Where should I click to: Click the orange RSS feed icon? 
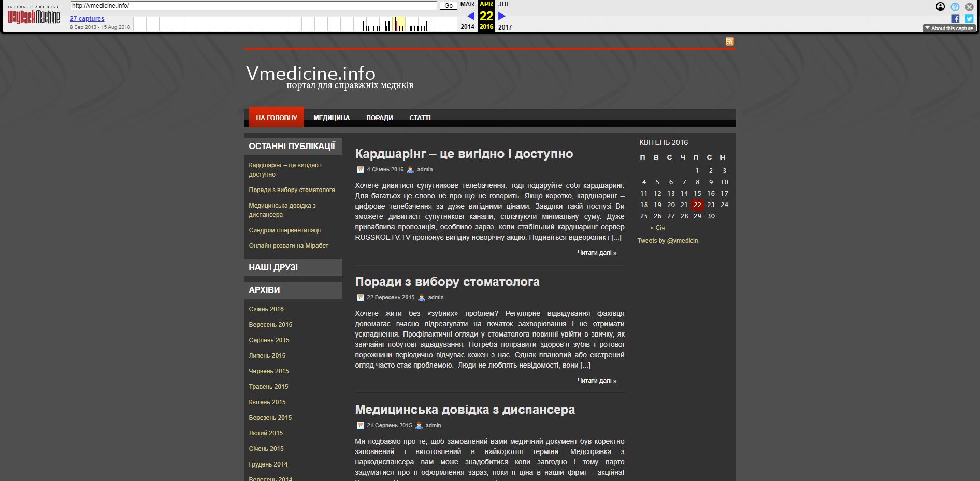point(729,41)
